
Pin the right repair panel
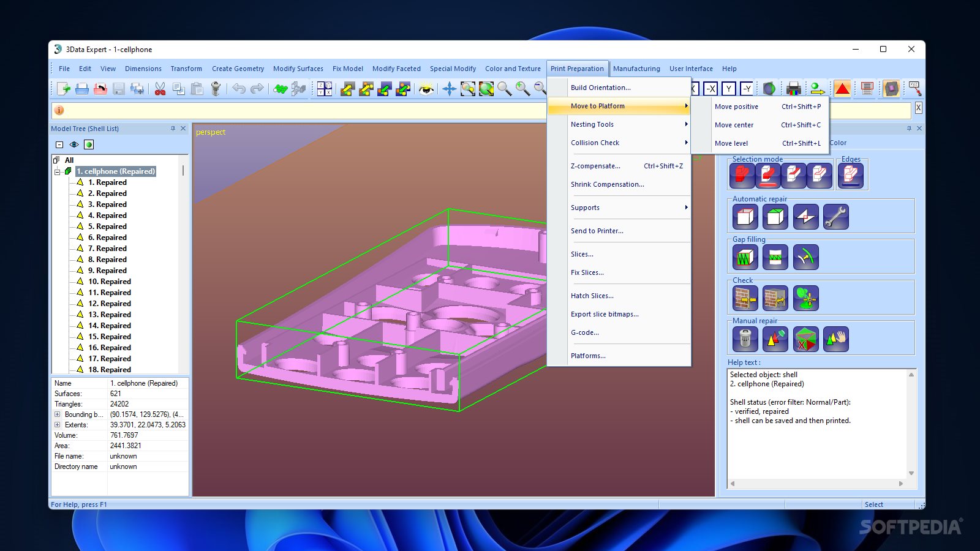pyautogui.click(x=909, y=129)
